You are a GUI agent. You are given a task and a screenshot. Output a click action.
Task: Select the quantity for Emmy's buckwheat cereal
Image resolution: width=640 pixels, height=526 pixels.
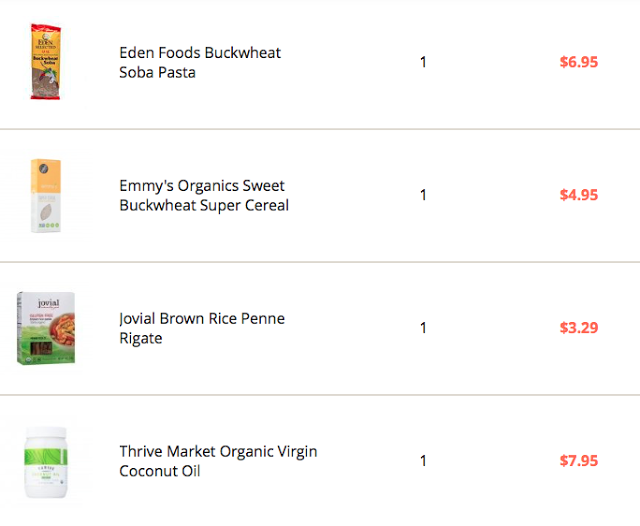[423, 195]
